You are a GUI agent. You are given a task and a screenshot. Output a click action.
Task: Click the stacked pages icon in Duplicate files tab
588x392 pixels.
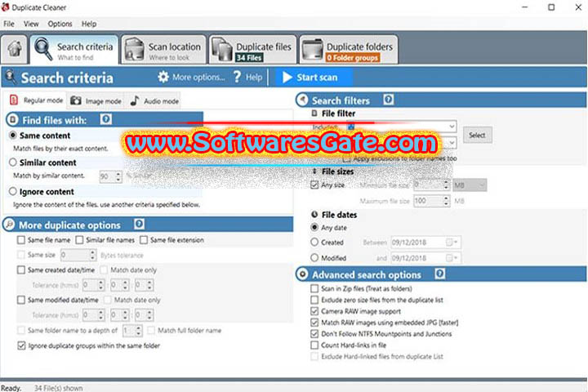222,50
